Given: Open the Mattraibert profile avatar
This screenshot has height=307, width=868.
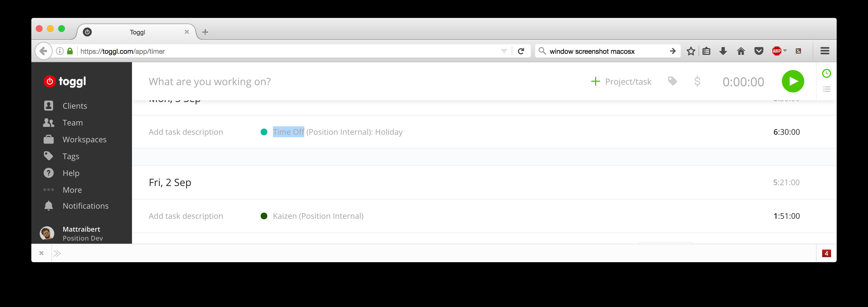Looking at the screenshot, I should click(x=47, y=233).
